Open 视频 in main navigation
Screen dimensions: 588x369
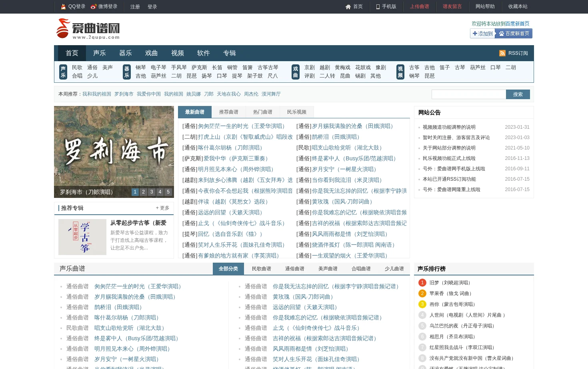point(178,53)
